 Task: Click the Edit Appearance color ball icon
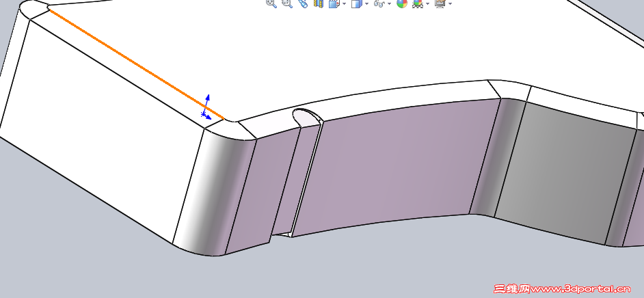tap(402, 3)
